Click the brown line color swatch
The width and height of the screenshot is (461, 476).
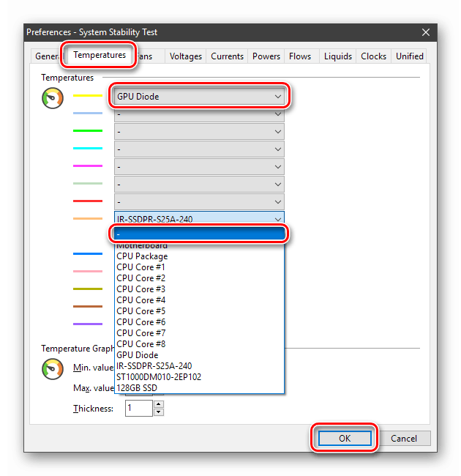click(x=88, y=306)
